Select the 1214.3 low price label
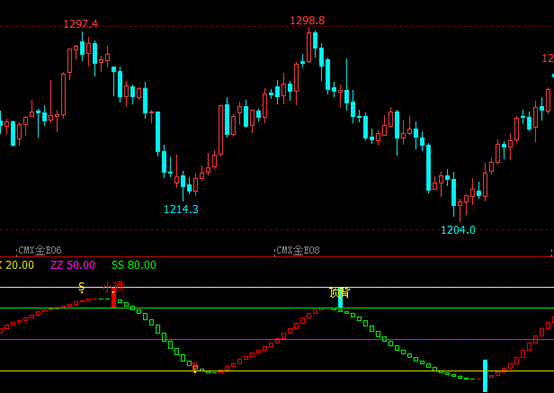554x393 pixels. 181,209
